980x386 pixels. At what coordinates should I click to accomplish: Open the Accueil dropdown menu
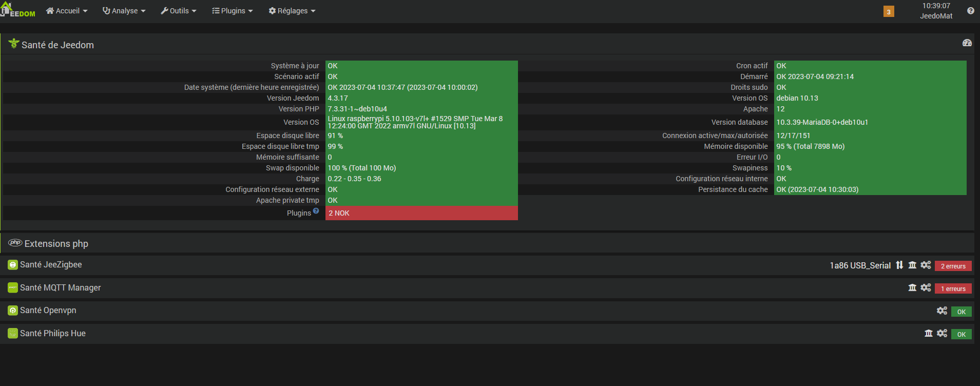[67, 11]
